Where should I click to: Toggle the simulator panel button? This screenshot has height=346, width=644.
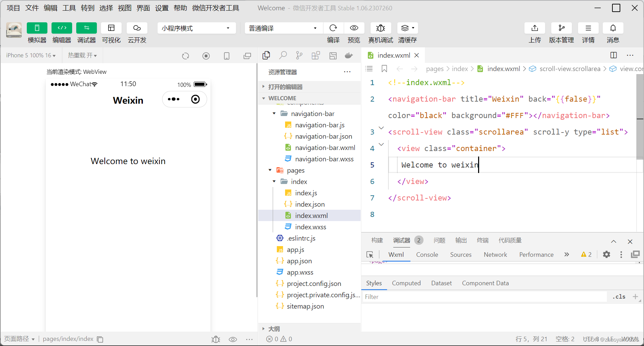(37, 28)
